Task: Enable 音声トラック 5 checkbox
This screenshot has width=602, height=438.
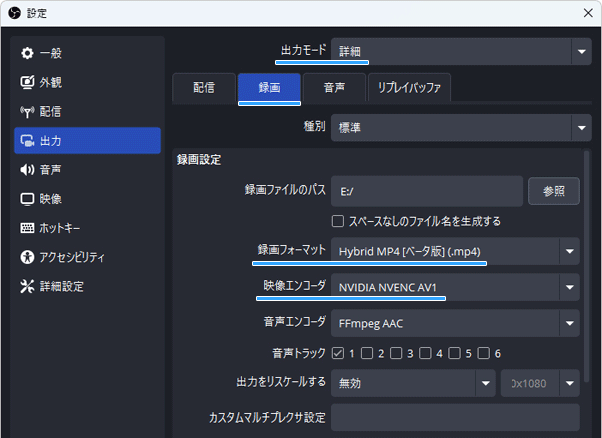Action: pos(455,353)
